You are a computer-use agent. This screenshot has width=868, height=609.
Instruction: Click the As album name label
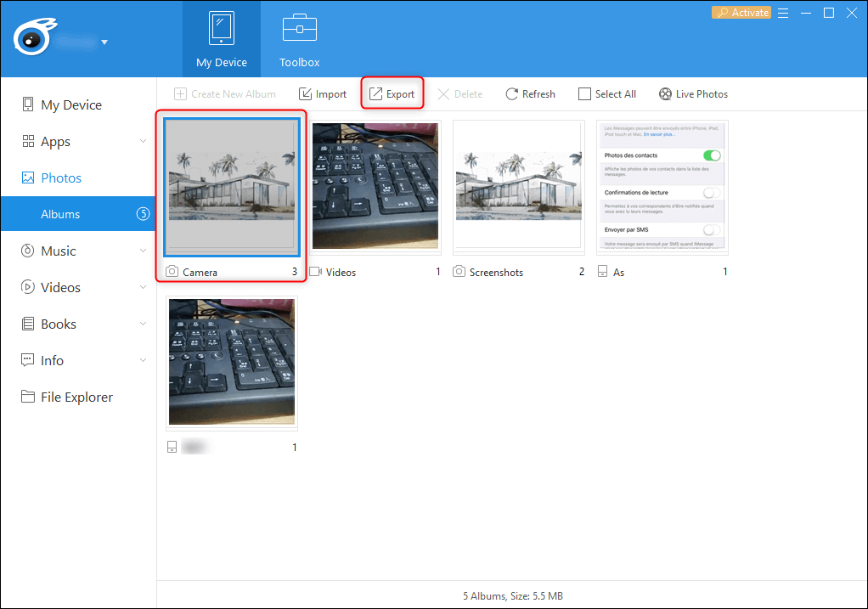618,273
